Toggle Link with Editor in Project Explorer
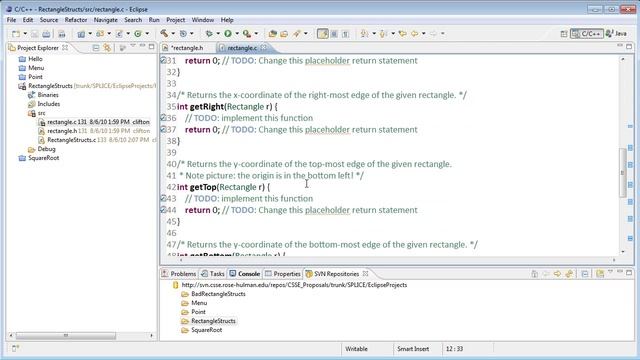The height and width of the screenshot is (360, 640). point(107,48)
